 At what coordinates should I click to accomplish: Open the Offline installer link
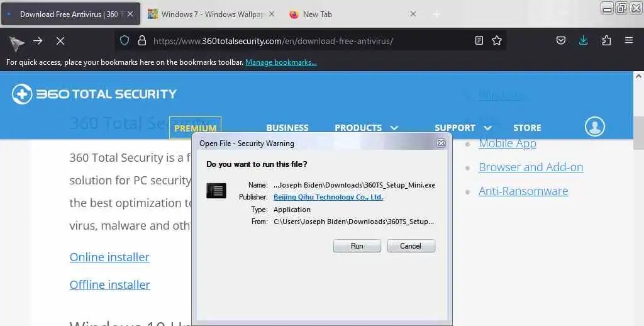pyautogui.click(x=109, y=284)
